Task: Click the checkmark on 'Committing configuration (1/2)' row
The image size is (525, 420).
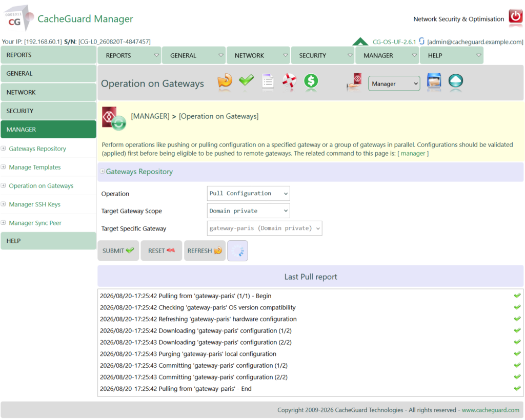Action: 517,365
